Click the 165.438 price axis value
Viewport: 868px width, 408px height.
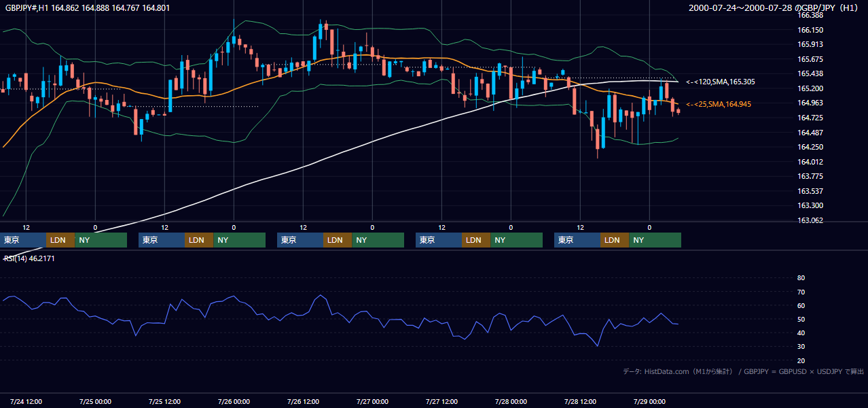[810, 73]
